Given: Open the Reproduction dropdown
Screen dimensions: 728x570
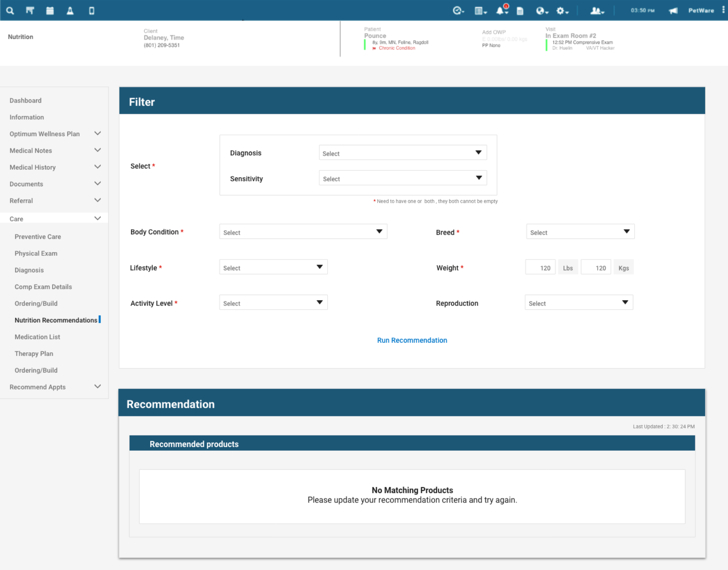Looking at the screenshot, I should (x=579, y=303).
